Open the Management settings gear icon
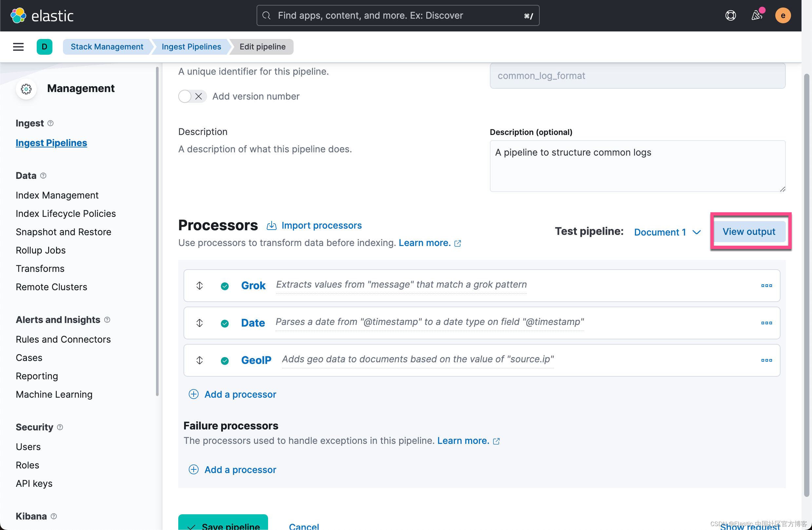The height and width of the screenshot is (530, 812). tap(26, 89)
